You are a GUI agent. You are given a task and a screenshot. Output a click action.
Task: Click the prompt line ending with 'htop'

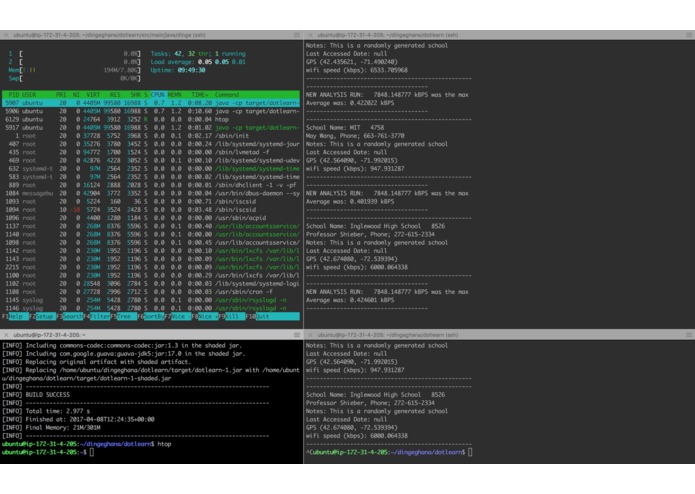[x=86, y=444]
